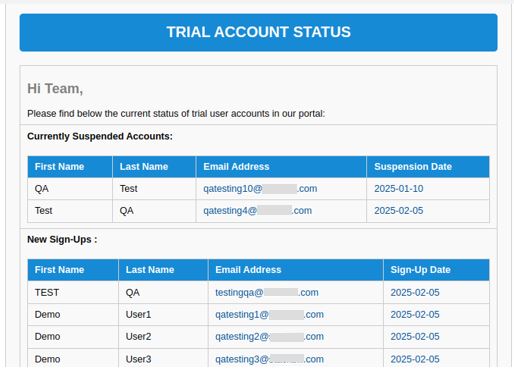514x386 pixels.
Task: Click the New Sign-Ups heading
Action: [x=62, y=239]
